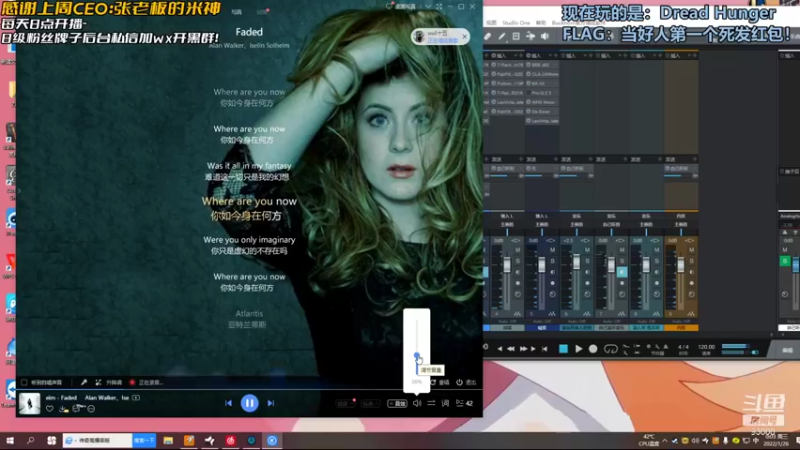Open the MV icon beside the song title

pos(136,397)
